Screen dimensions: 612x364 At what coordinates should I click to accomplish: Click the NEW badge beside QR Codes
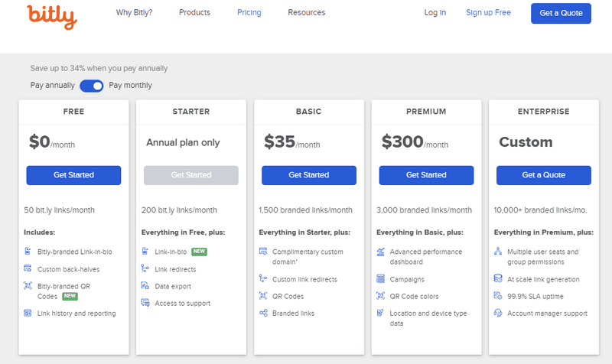coord(70,296)
